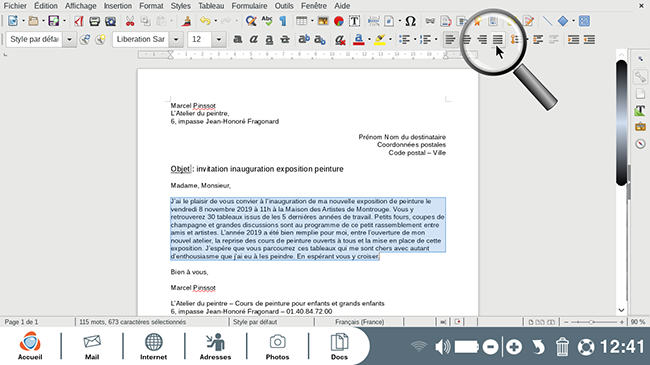Print the document with printer icon

(95, 21)
